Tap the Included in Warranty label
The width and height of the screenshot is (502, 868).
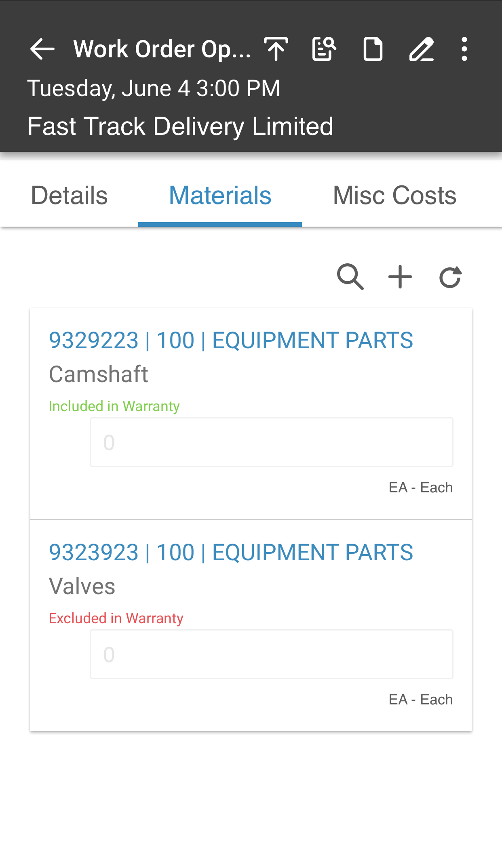pos(114,406)
